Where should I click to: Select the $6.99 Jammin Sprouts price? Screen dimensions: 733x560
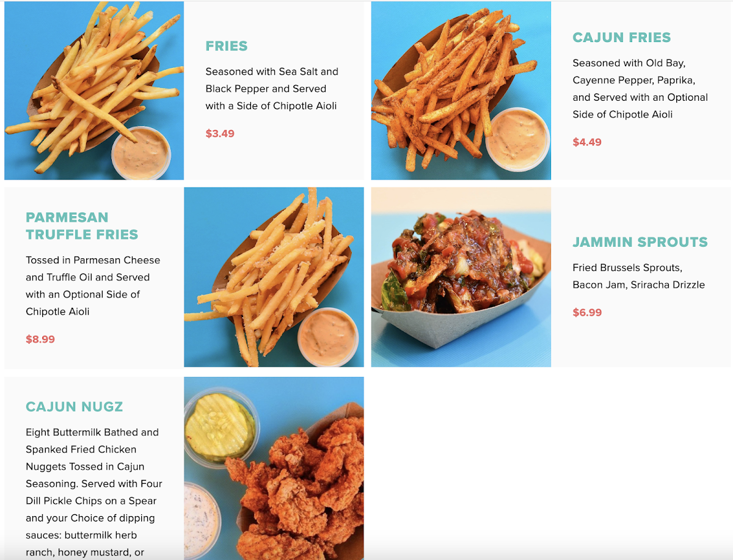[587, 313]
